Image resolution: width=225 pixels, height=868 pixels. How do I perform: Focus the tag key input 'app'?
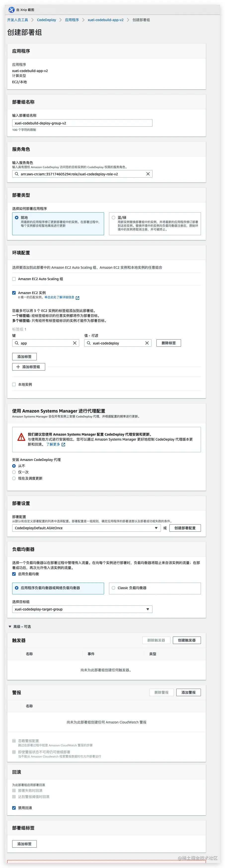(45, 343)
